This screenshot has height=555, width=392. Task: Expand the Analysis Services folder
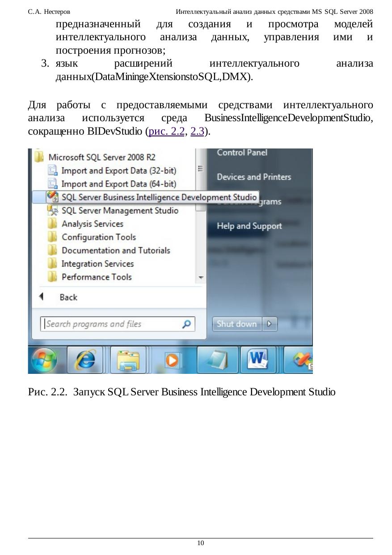tap(92, 224)
